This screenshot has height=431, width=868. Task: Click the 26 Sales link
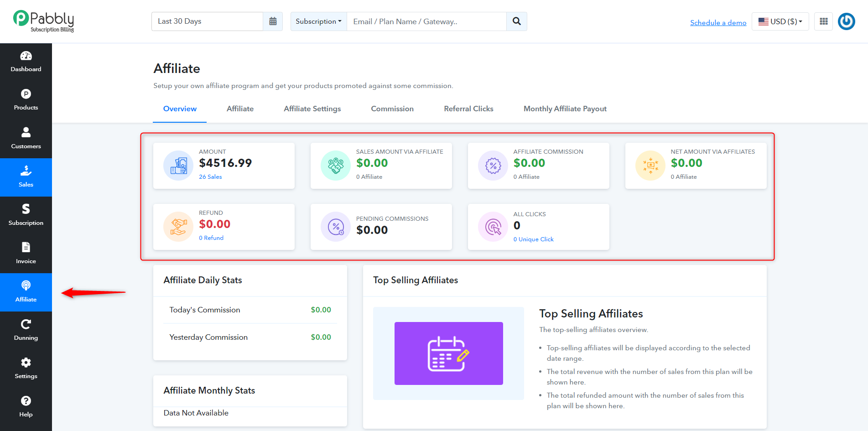coord(210,177)
